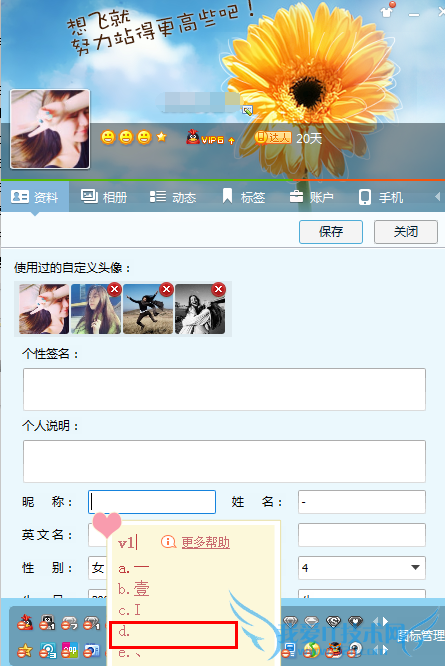Choose candidate b. 壹 in IME list
The width and height of the screenshot is (445, 666).
pyautogui.click(x=134, y=589)
